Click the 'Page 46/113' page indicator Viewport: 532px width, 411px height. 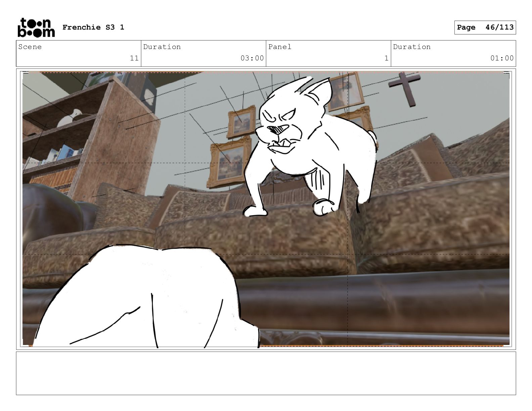pyautogui.click(x=485, y=27)
